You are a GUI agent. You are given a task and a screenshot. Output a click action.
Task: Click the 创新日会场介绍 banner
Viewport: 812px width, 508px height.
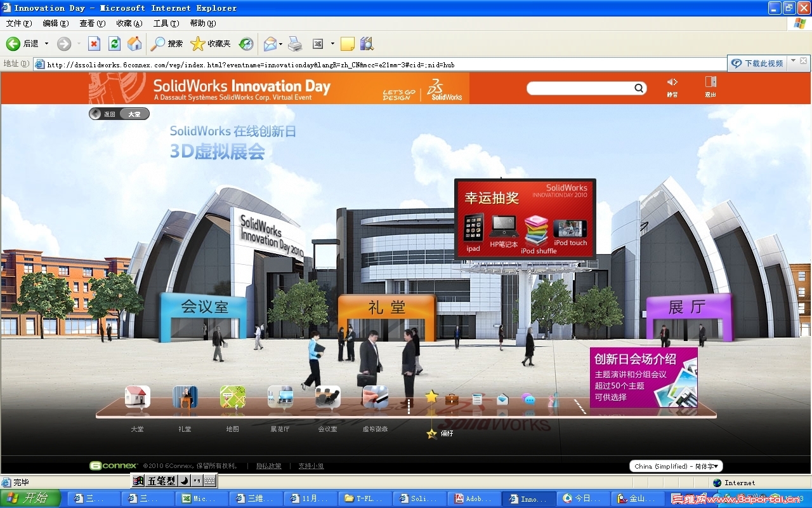click(x=644, y=377)
